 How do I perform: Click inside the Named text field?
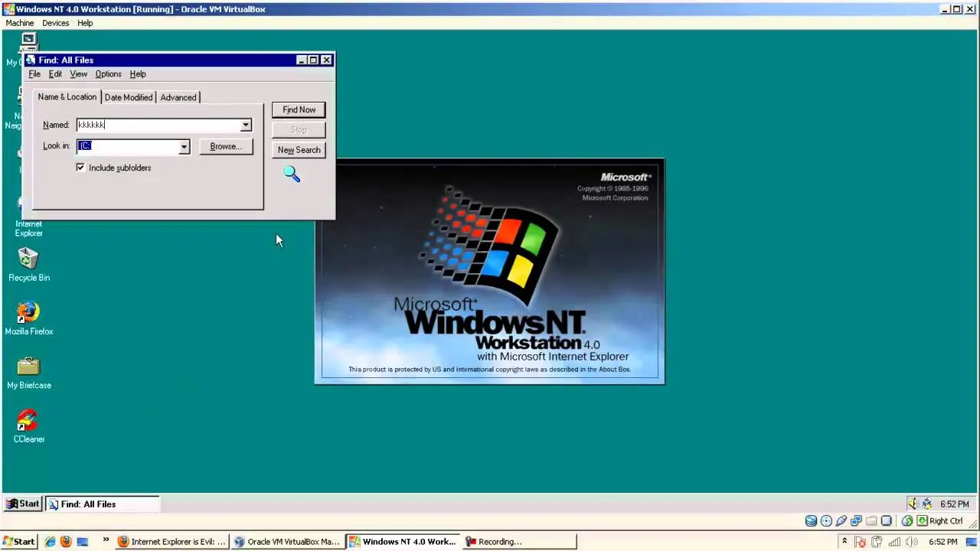tap(153, 125)
